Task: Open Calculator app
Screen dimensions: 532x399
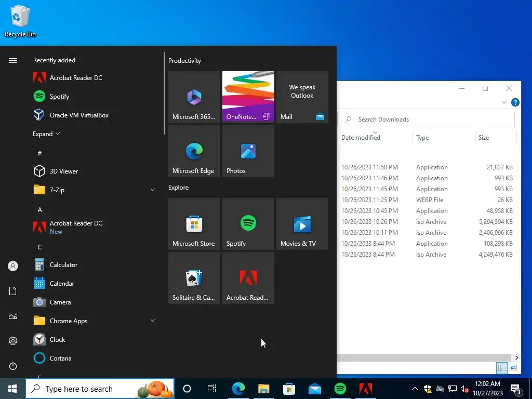Action: pyautogui.click(x=94, y=264)
